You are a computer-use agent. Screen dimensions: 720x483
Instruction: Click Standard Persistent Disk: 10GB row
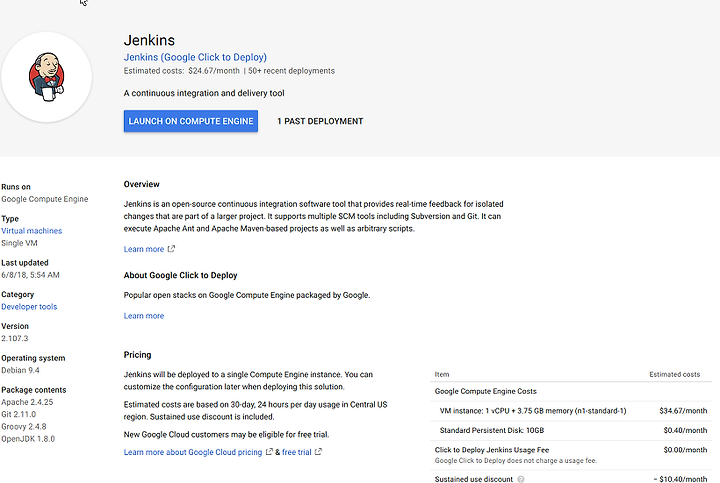(x=571, y=431)
